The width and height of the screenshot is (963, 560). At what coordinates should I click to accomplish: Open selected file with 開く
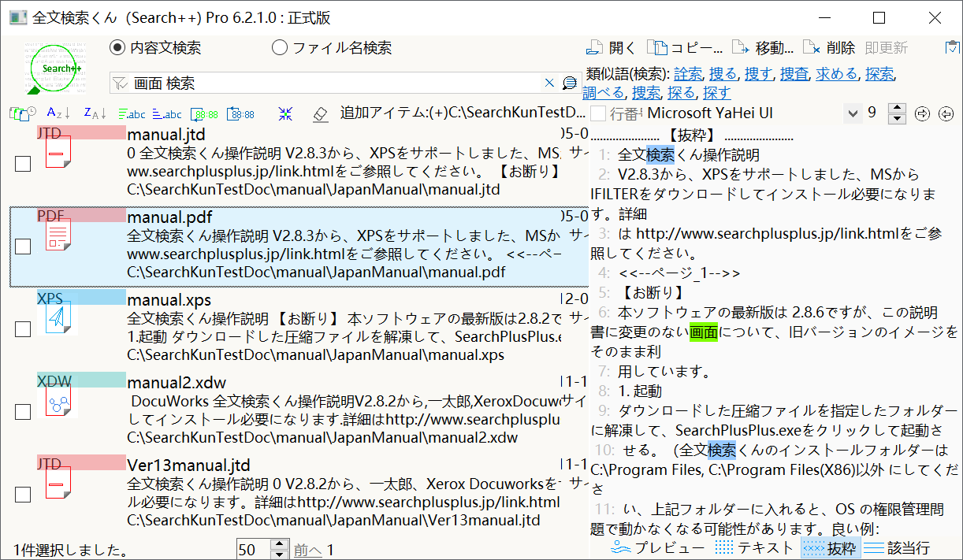click(x=612, y=47)
